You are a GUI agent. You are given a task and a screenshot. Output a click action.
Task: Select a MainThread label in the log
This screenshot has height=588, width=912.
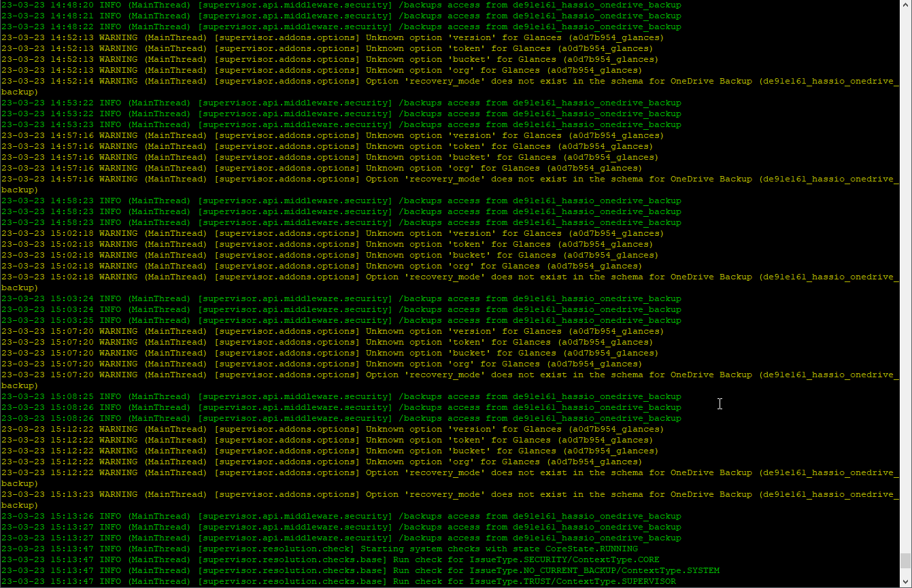(x=159, y=5)
